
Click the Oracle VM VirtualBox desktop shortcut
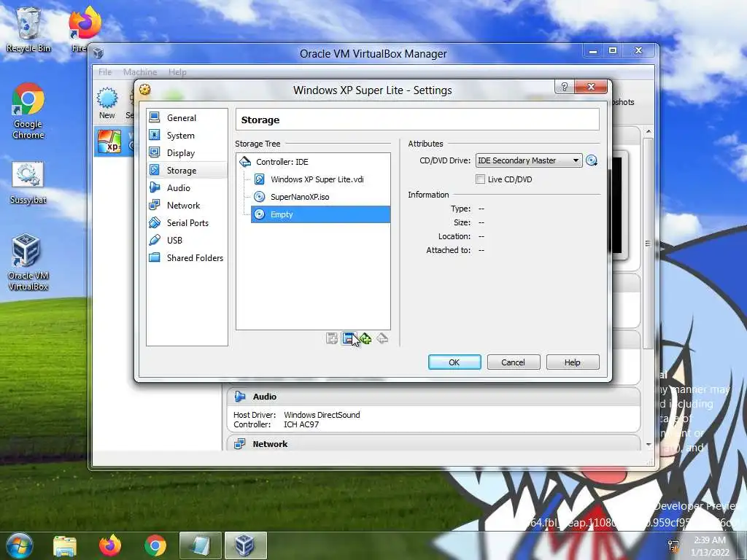pyautogui.click(x=28, y=262)
